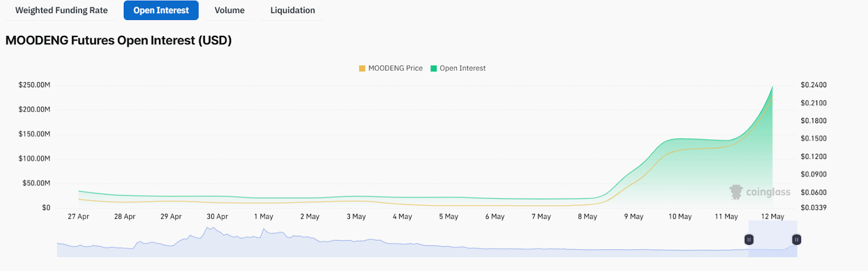Click the chart peak at 12 May

(773, 87)
